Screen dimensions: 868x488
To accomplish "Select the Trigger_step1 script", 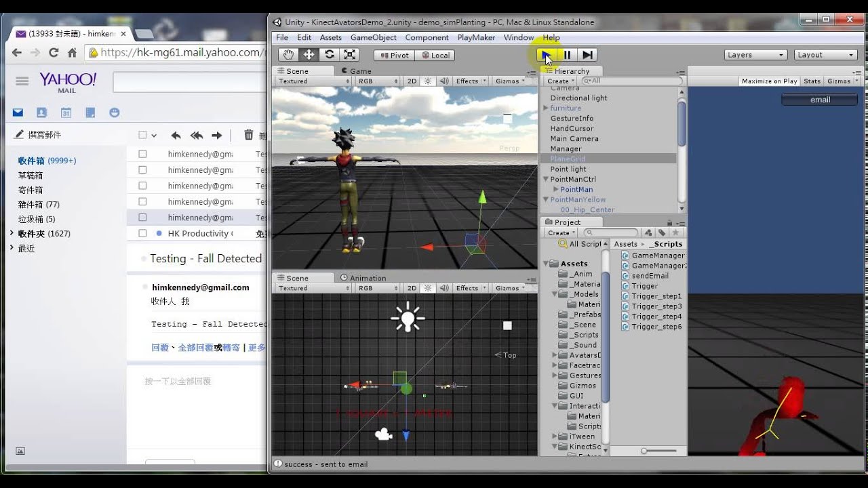I will (652, 296).
